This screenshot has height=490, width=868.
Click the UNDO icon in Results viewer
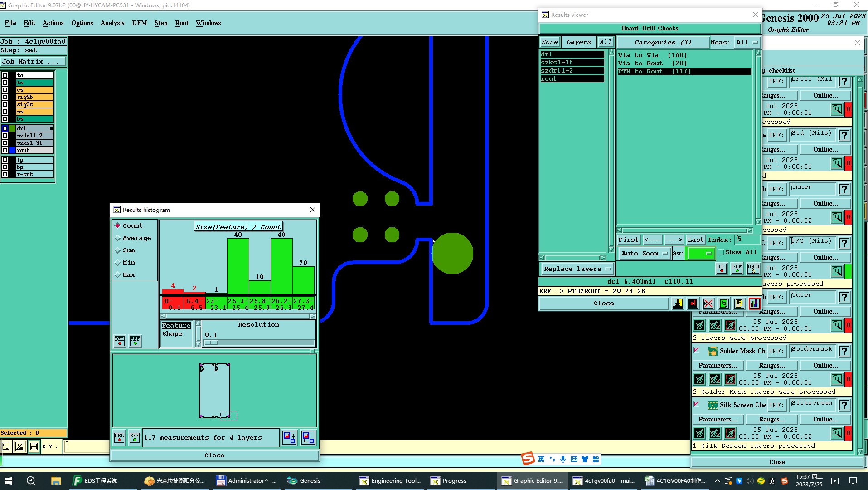(753, 269)
